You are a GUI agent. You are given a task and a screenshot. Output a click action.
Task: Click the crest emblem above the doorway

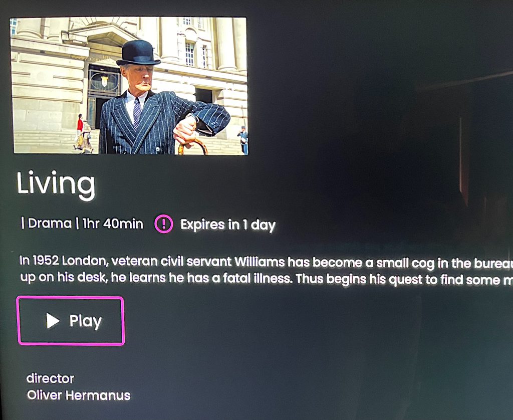click(104, 81)
